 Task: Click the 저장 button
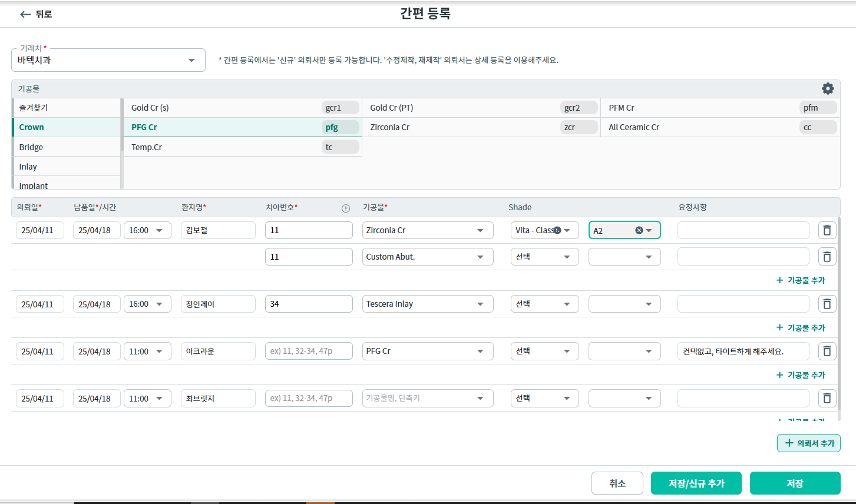click(x=795, y=483)
